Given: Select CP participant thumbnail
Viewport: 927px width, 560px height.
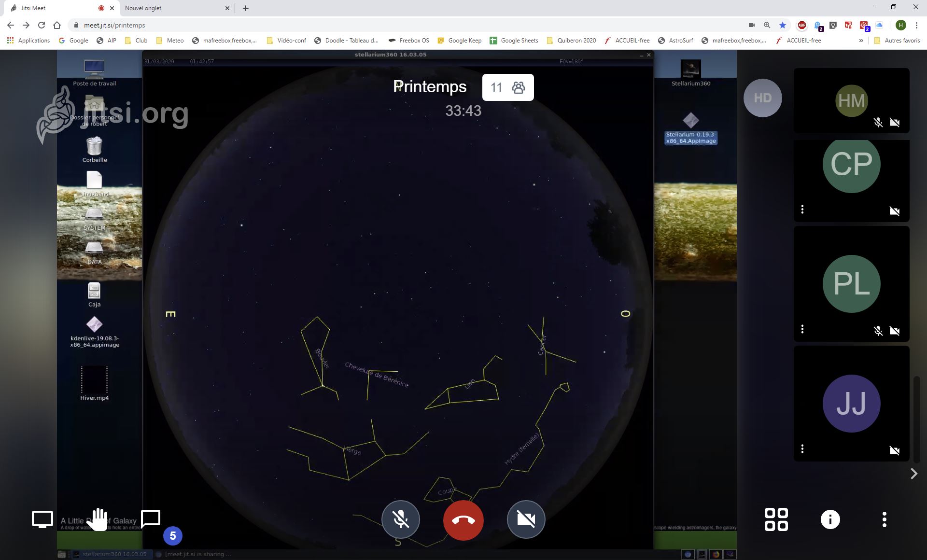Looking at the screenshot, I should pos(852,181).
